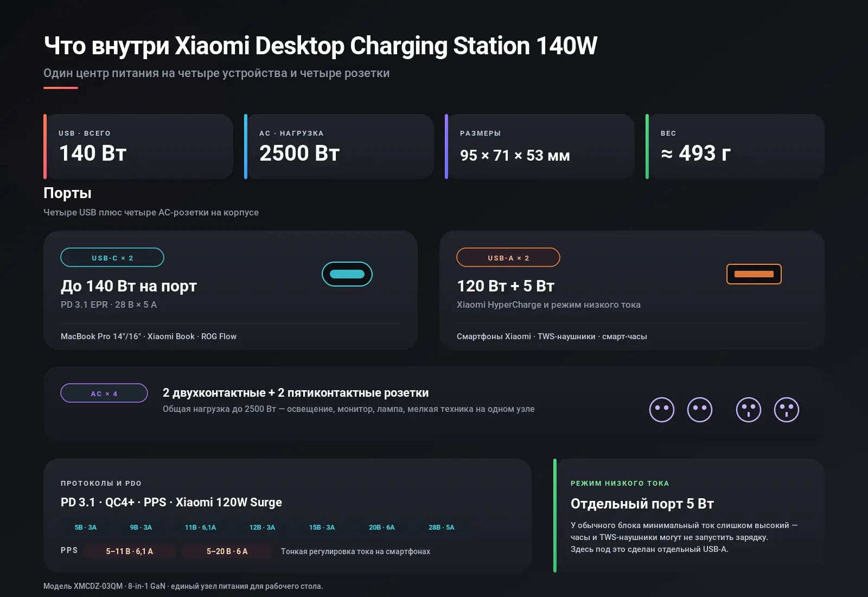Screen dimensions: 868x597
Task: Click the AC × 4 badge
Action: click(104, 393)
